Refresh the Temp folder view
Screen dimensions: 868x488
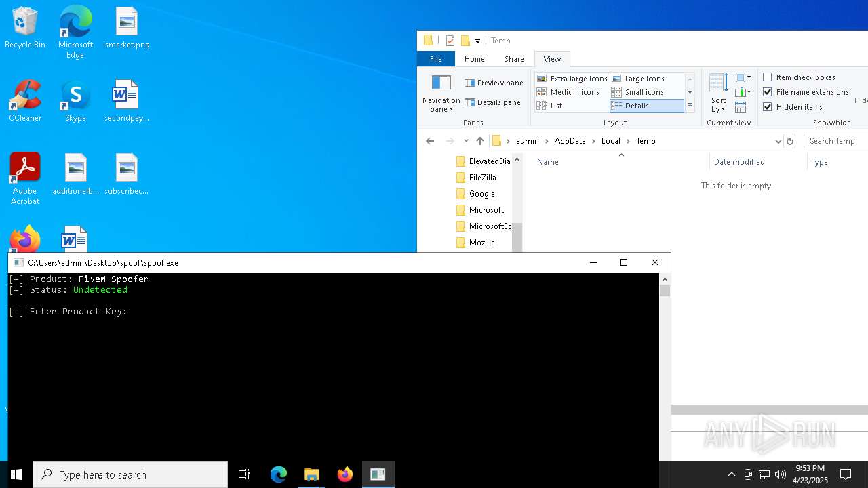click(789, 141)
